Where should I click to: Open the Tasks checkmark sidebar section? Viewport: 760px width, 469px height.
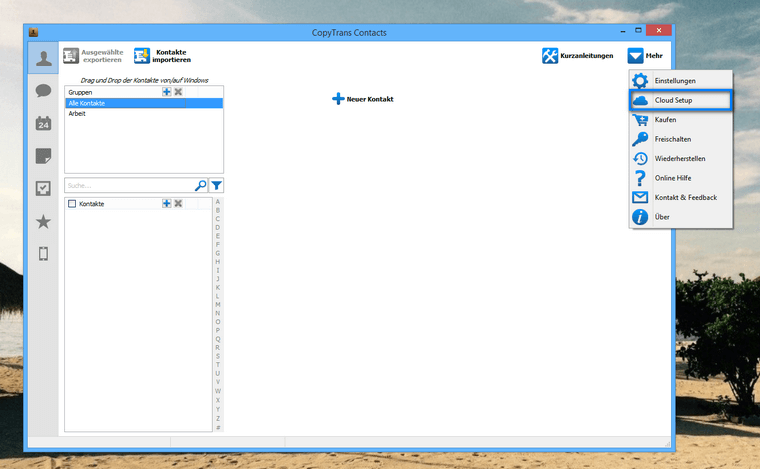click(x=43, y=188)
